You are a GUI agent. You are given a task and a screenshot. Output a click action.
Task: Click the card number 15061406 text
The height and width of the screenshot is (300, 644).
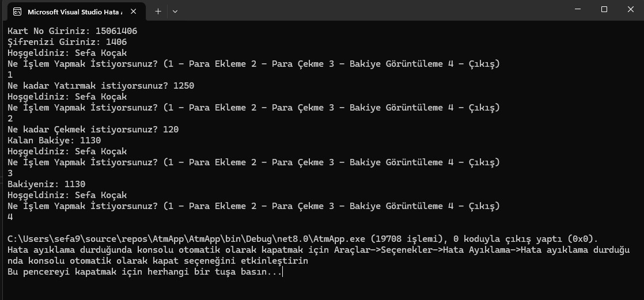116,31
